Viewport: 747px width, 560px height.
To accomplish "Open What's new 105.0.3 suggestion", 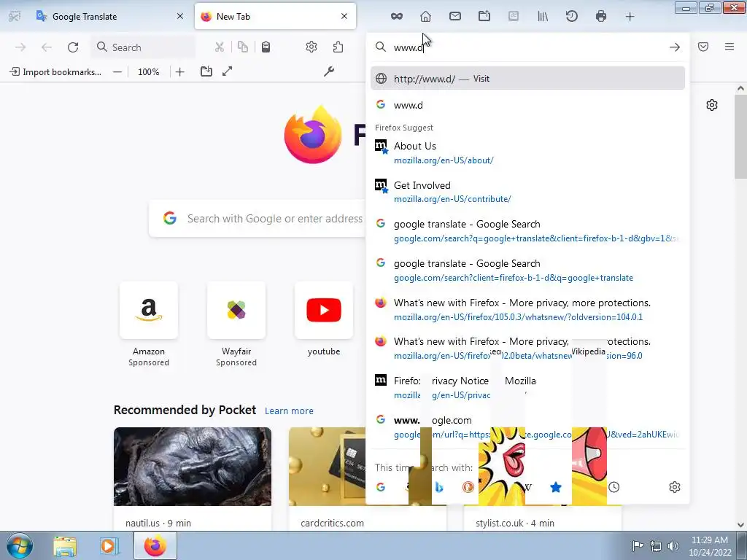I will click(x=527, y=309).
